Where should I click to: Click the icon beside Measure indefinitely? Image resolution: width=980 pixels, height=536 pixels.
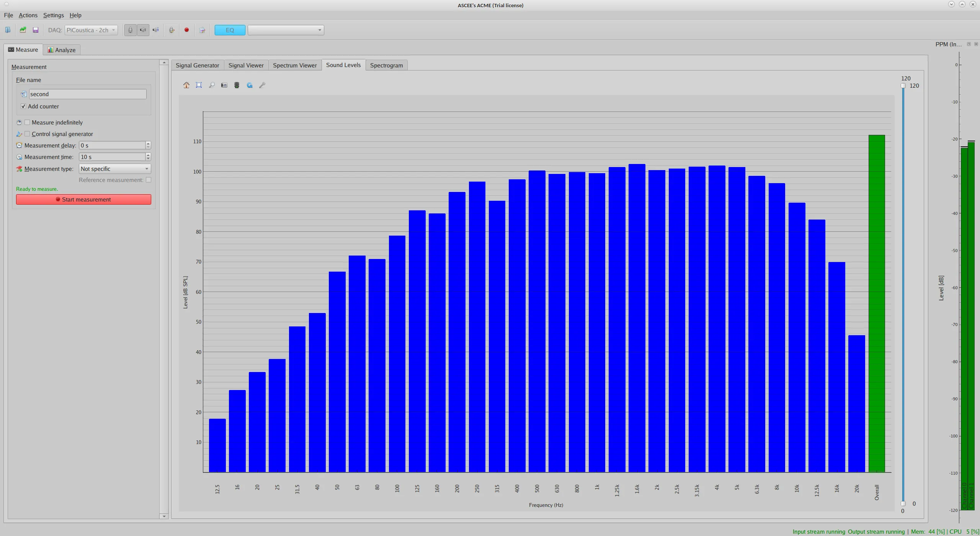pos(19,123)
